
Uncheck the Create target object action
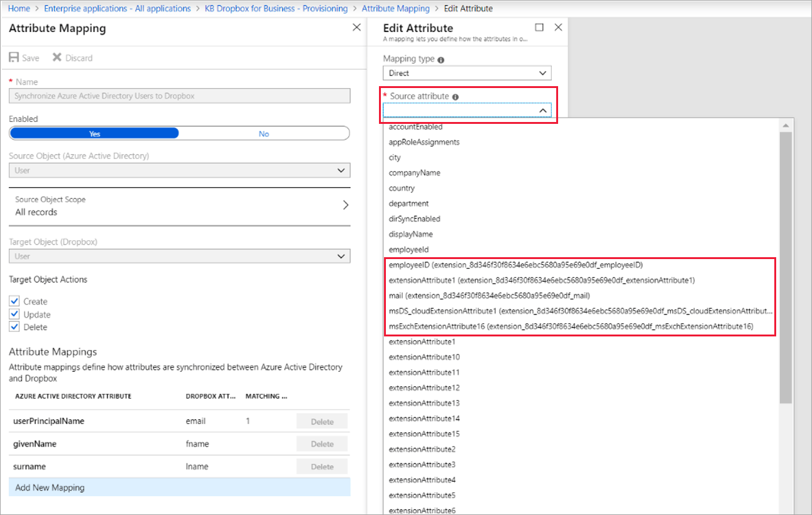coord(14,301)
